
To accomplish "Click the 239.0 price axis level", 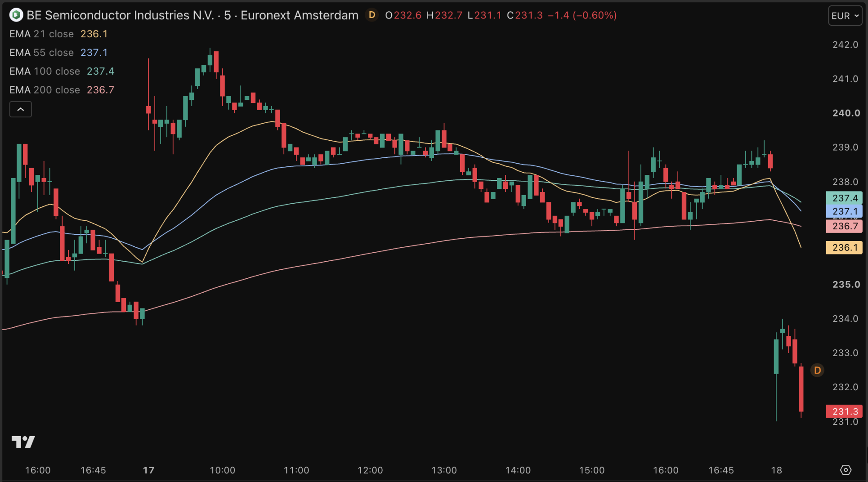I will click(x=846, y=147).
